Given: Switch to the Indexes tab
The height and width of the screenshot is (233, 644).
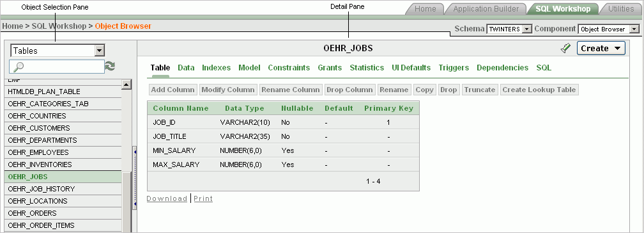Looking at the screenshot, I should [216, 67].
